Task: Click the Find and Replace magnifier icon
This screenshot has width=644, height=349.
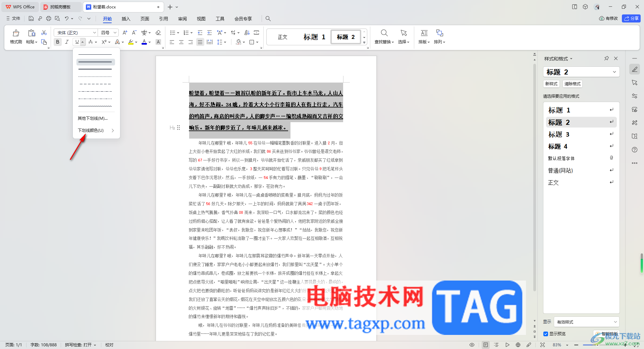Action: pos(384,33)
